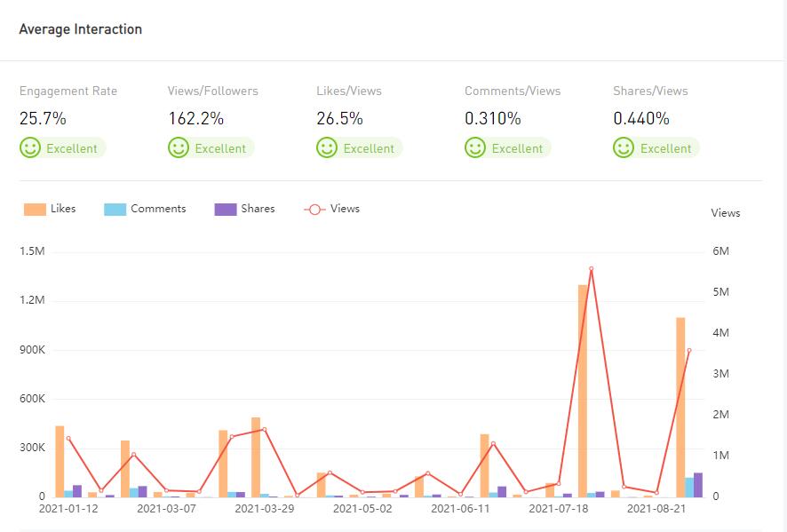
Task: Click the smiley icon under Views/Followers
Action: 179,147
